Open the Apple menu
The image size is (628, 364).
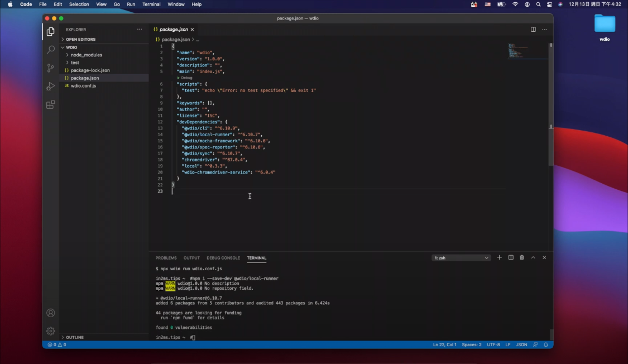click(10, 4)
